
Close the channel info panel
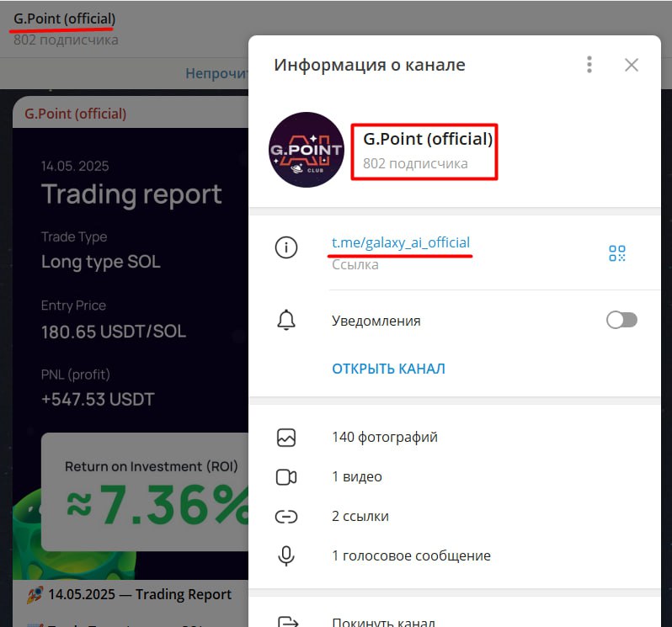pyautogui.click(x=632, y=65)
